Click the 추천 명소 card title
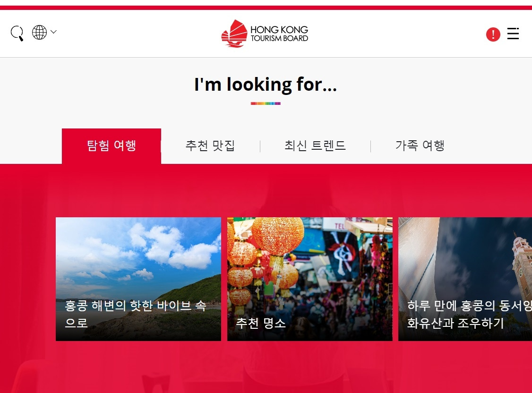The height and width of the screenshot is (393, 532). [x=261, y=323]
